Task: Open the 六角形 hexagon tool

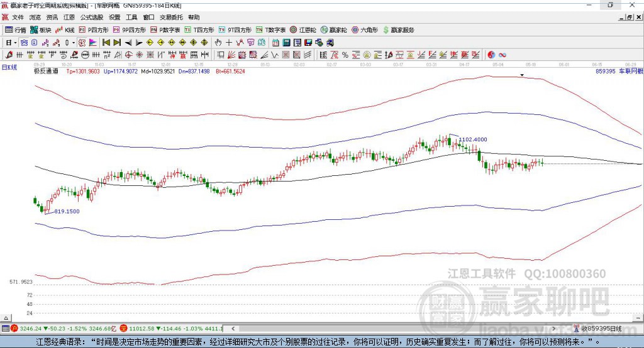Action: [365, 30]
